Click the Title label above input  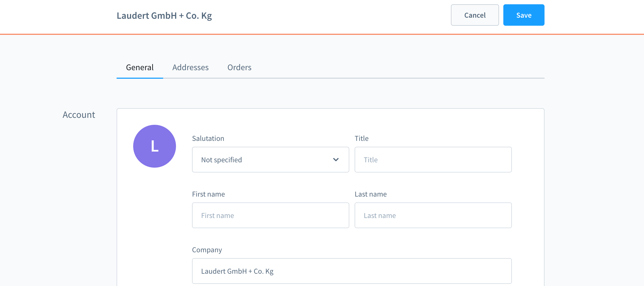click(361, 138)
